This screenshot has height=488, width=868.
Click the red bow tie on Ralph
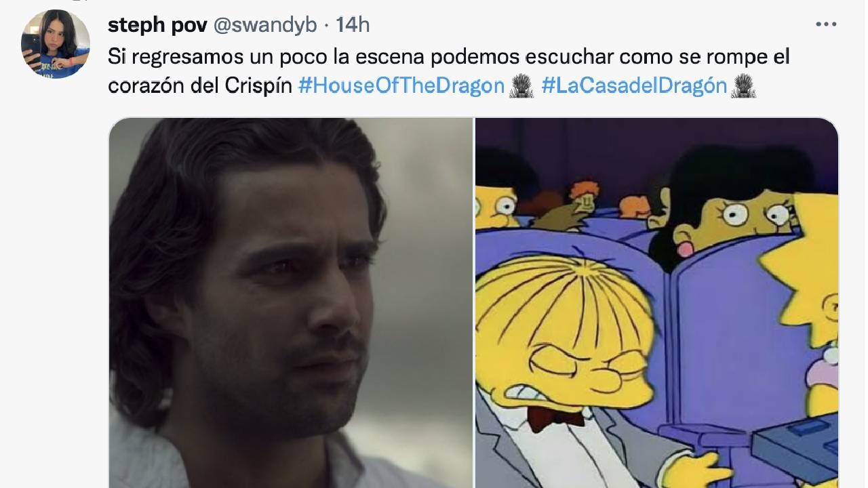(x=555, y=417)
